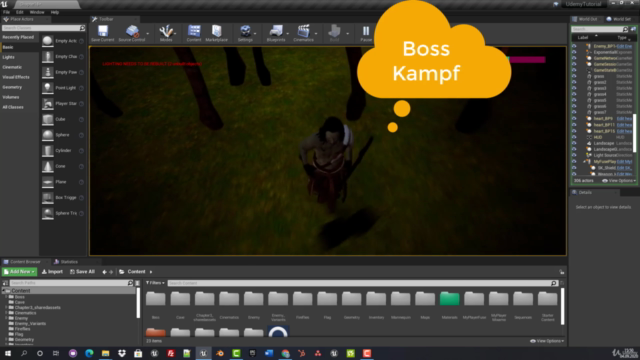Click Save Current toolbar icon
The image size is (640, 360).
102,33
